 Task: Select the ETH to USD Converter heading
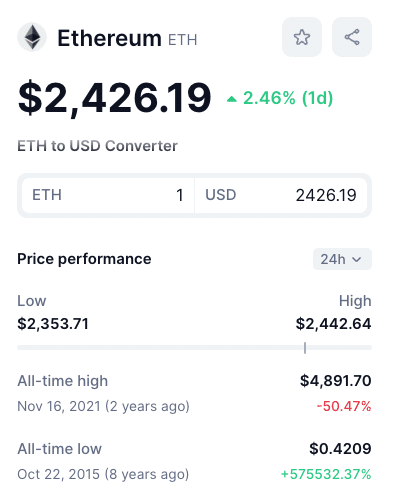97,146
